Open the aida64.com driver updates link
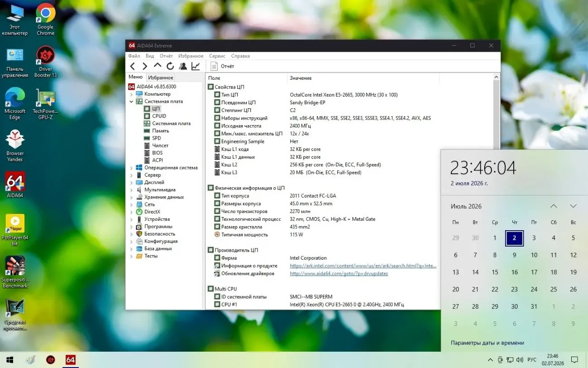This screenshot has height=368, width=588. tap(339, 274)
